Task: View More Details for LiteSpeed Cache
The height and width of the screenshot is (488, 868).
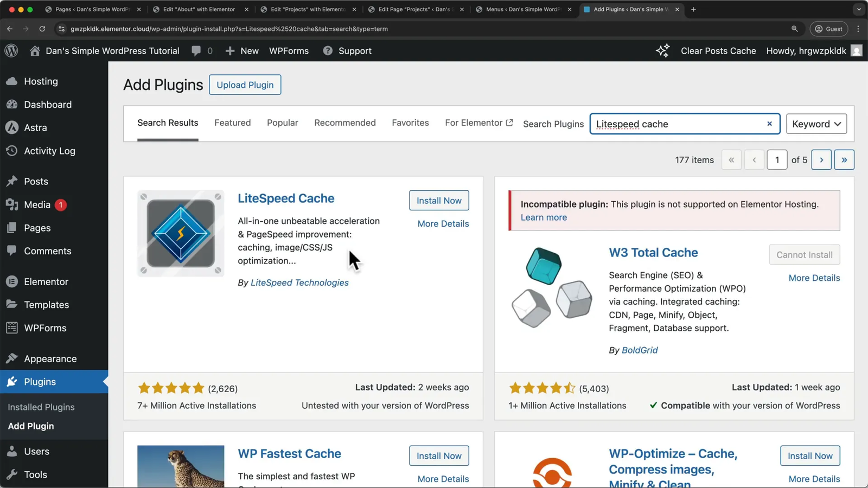Action: (x=443, y=223)
